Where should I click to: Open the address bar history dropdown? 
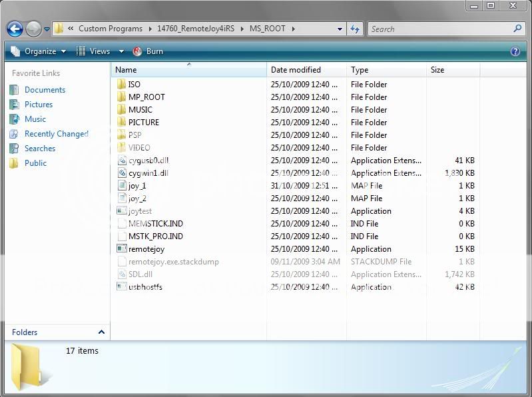pos(340,29)
